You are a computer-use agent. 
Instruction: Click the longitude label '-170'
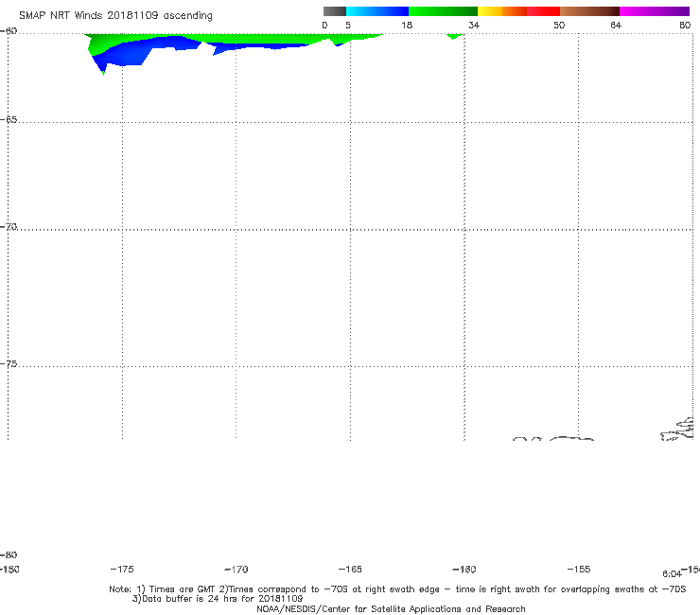pos(236,570)
